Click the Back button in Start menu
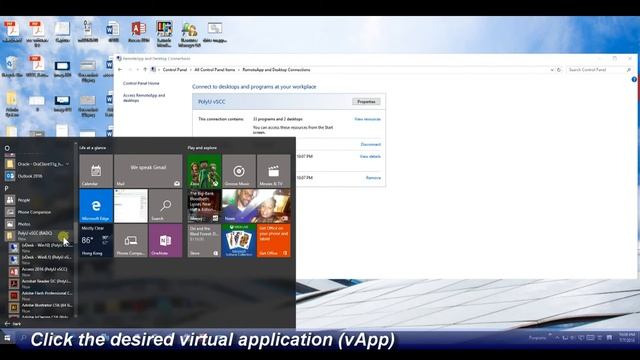Image resolution: width=640 pixels, height=360 pixels. [13, 324]
